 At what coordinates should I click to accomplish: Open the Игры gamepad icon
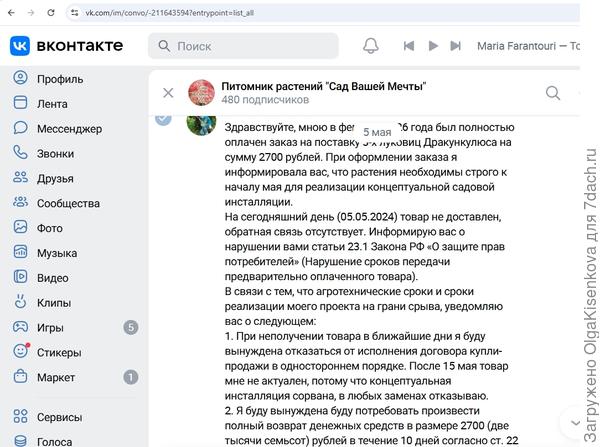(x=20, y=327)
